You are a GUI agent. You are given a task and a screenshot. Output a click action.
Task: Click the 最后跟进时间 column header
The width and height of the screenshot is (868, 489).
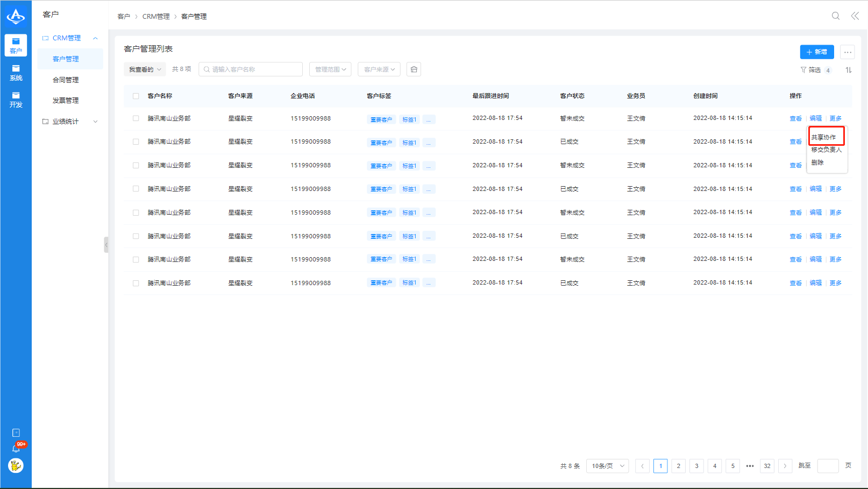490,96
